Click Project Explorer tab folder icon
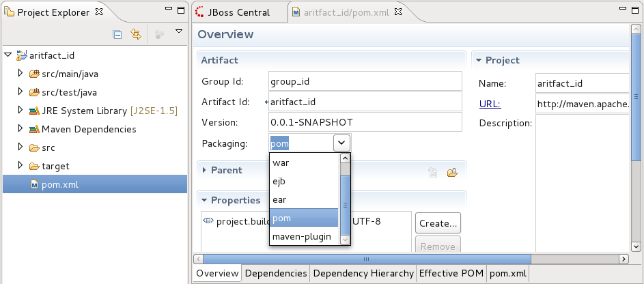The height and width of the screenshot is (284, 644). [x=9, y=12]
